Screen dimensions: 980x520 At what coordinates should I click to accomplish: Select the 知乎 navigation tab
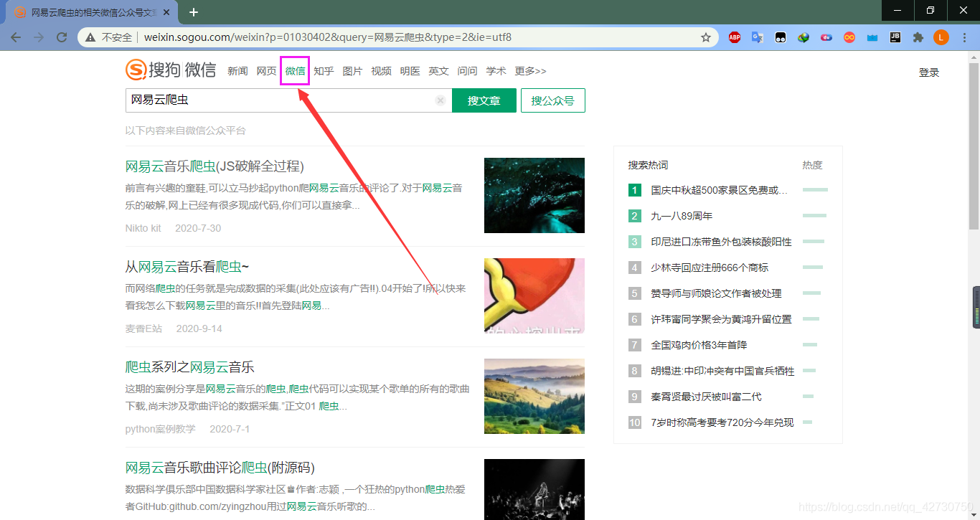324,71
